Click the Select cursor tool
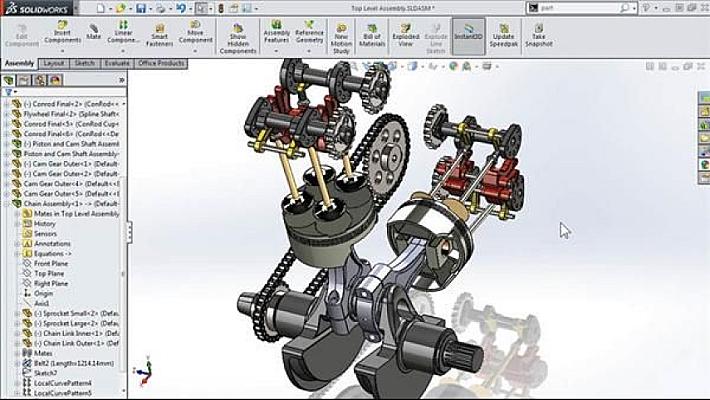 (x=201, y=8)
